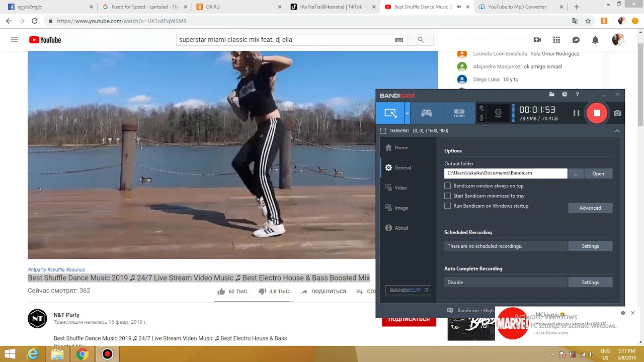The height and width of the screenshot is (362, 644).
Task: Click the Bandicut link button
Action: pyautogui.click(x=408, y=290)
